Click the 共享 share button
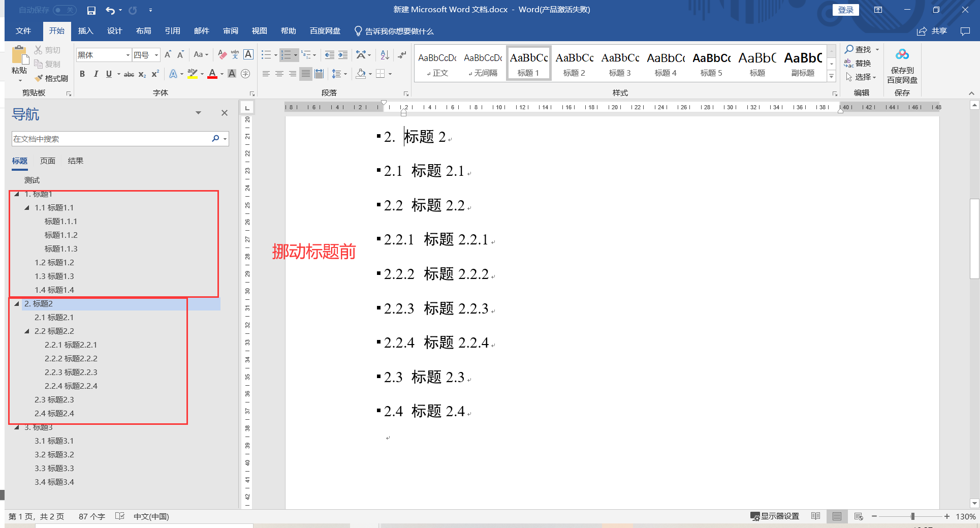The width and height of the screenshot is (980, 528). pos(932,31)
